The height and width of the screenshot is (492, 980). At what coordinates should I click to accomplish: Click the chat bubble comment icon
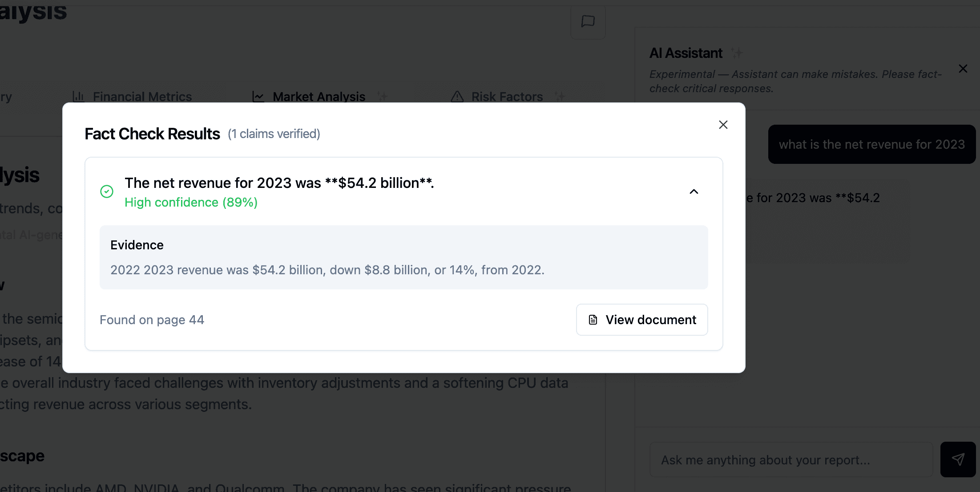tap(588, 21)
